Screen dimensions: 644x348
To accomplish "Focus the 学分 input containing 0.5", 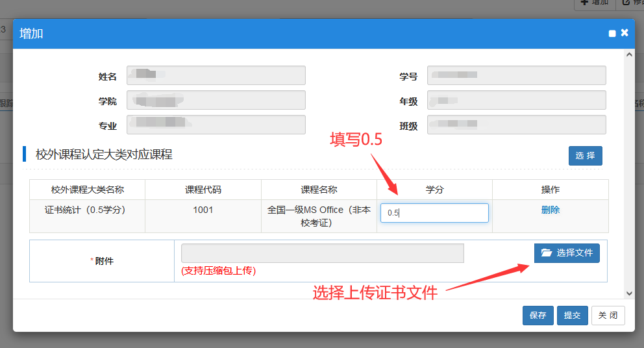I will [434, 213].
